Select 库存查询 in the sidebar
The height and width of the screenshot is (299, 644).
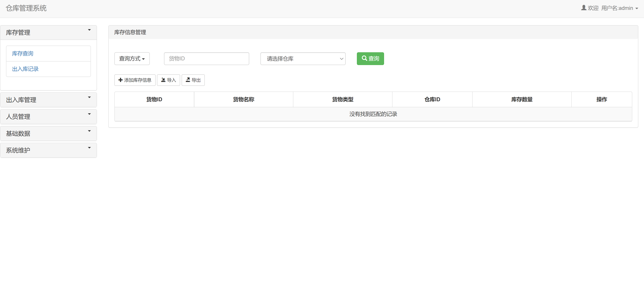tap(22, 53)
